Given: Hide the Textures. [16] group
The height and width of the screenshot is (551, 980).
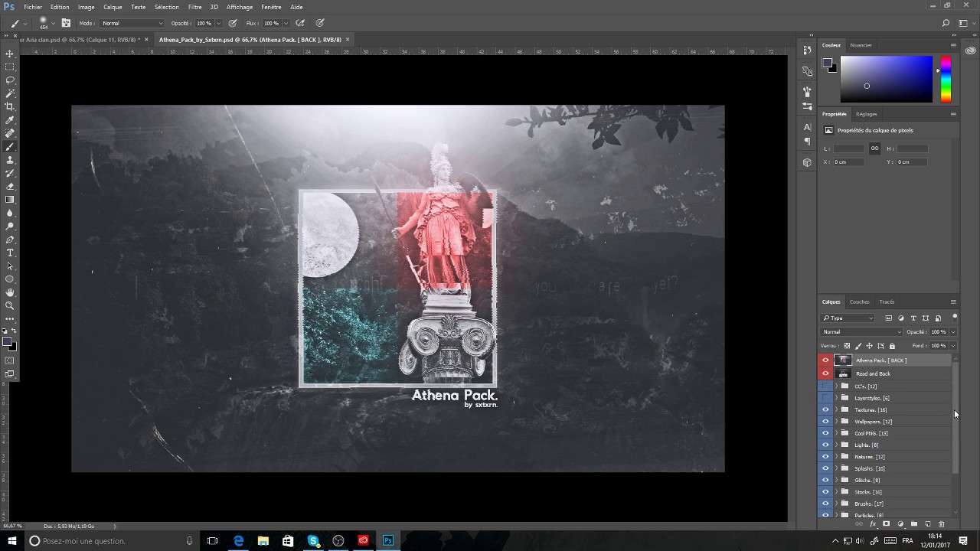Looking at the screenshot, I should pos(825,409).
